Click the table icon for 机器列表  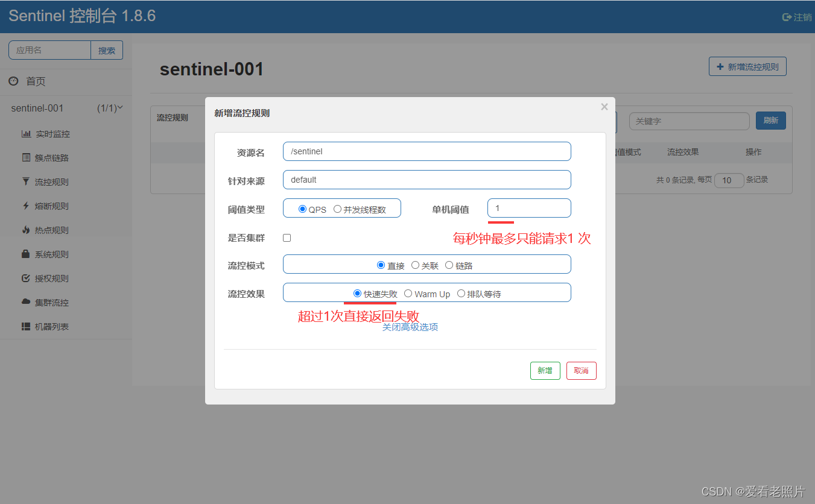click(26, 326)
